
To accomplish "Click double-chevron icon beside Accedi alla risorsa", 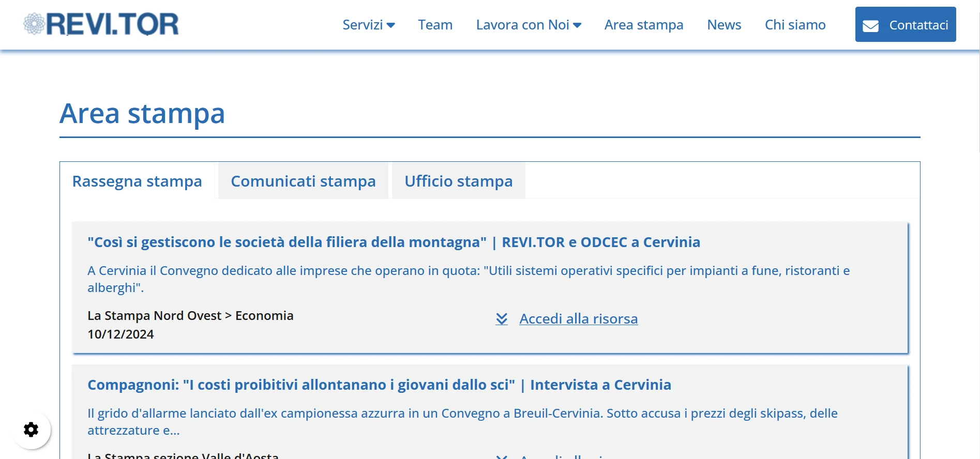I will (x=501, y=319).
